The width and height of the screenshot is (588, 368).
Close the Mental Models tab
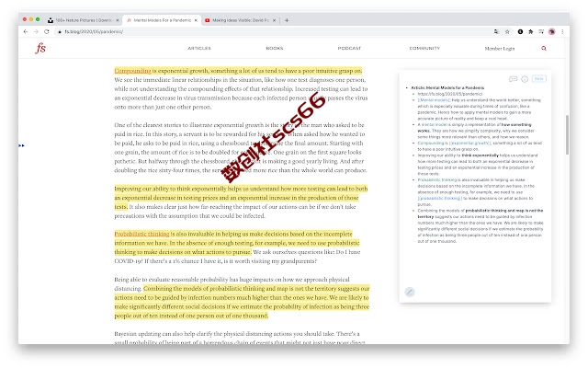[196, 20]
